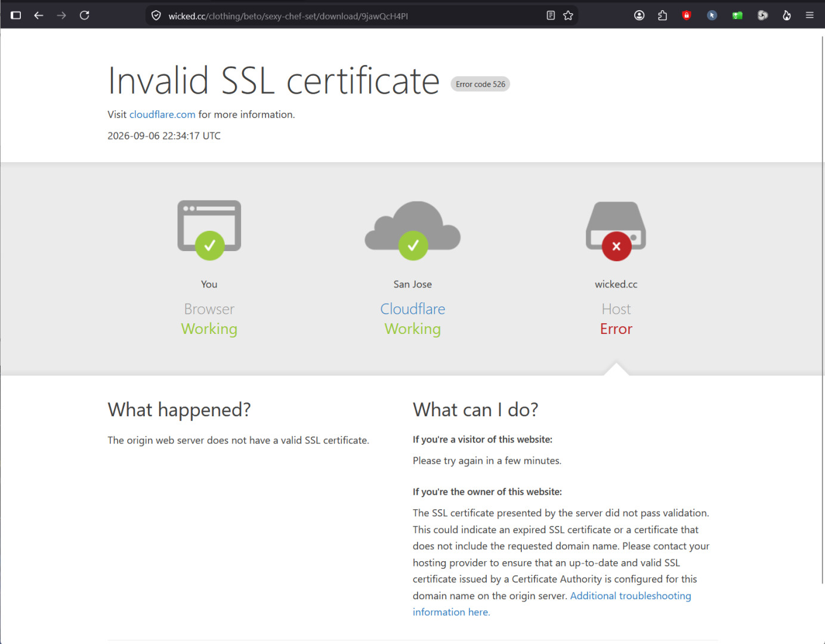Go back to the previous page

[39, 16]
